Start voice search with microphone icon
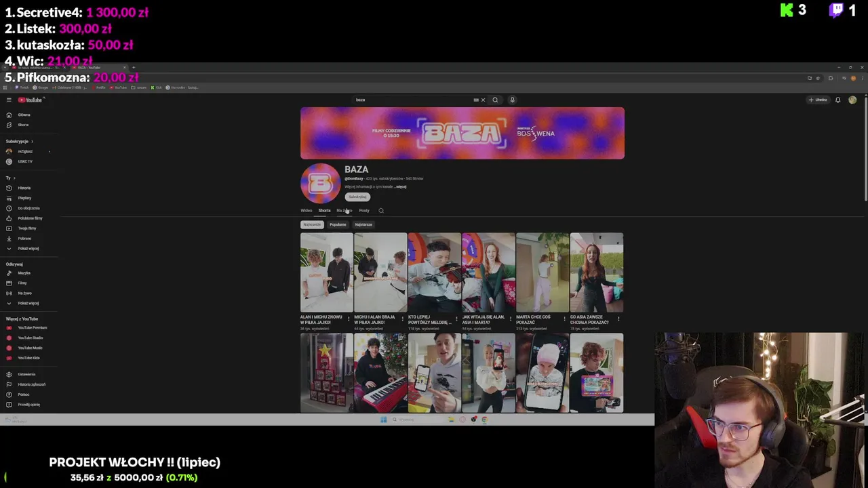The image size is (868, 488). (512, 100)
